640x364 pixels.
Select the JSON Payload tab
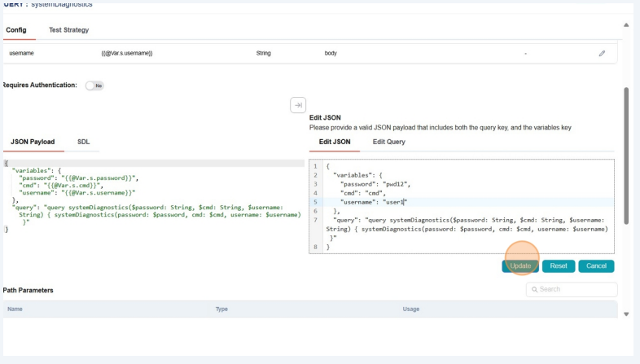(33, 142)
